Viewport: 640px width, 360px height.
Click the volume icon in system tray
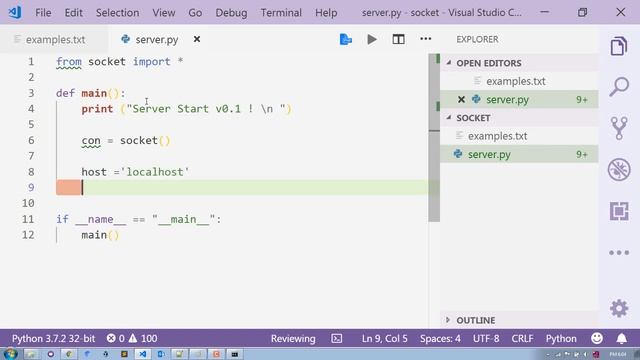[586, 354]
